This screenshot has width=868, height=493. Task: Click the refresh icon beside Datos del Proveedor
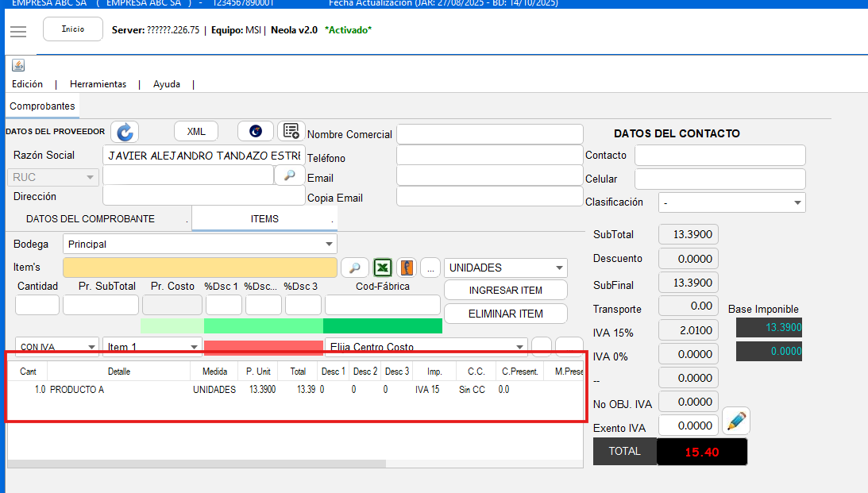tap(125, 132)
